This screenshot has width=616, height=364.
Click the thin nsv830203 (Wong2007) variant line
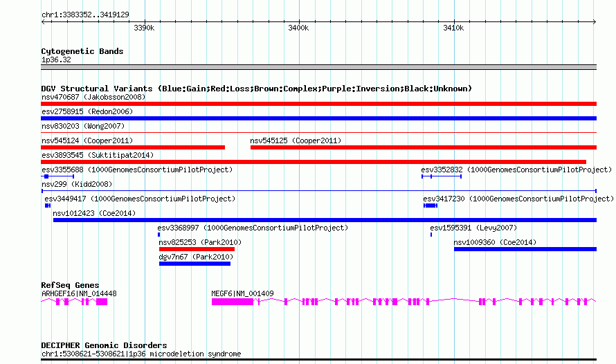[318, 133]
